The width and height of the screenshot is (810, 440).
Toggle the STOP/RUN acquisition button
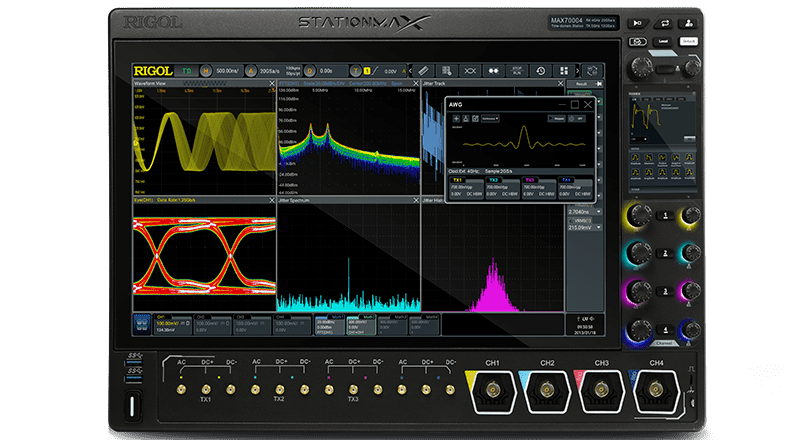tap(517, 71)
